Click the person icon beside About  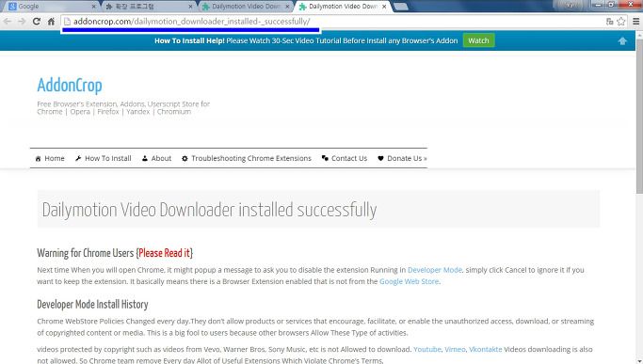(145, 158)
